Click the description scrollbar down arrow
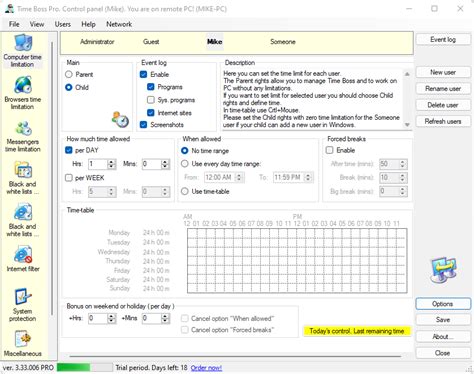Image resolution: width=474 pixels, height=374 pixels. tap(407, 125)
